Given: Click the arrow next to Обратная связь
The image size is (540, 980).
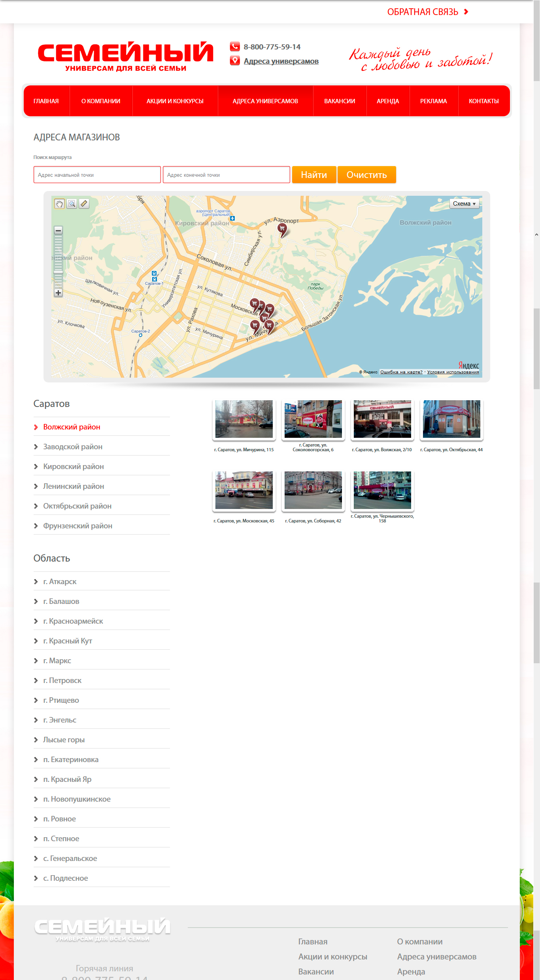Looking at the screenshot, I should [466, 12].
